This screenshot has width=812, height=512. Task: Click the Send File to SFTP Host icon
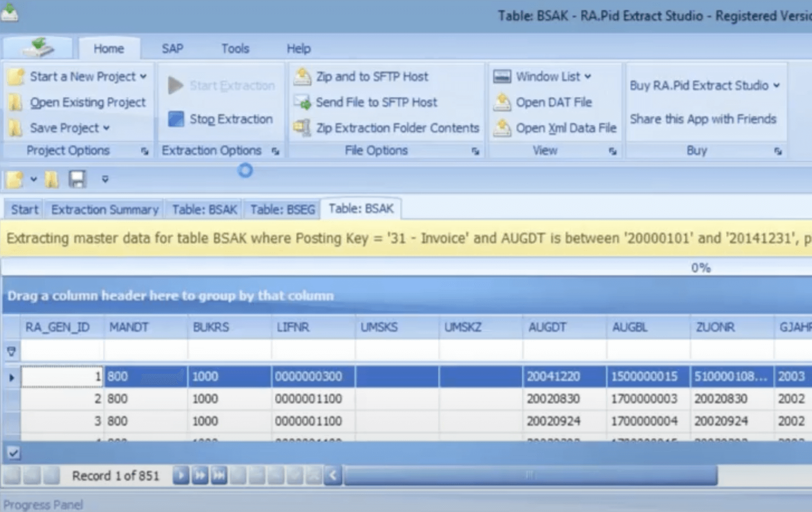tap(303, 102)
